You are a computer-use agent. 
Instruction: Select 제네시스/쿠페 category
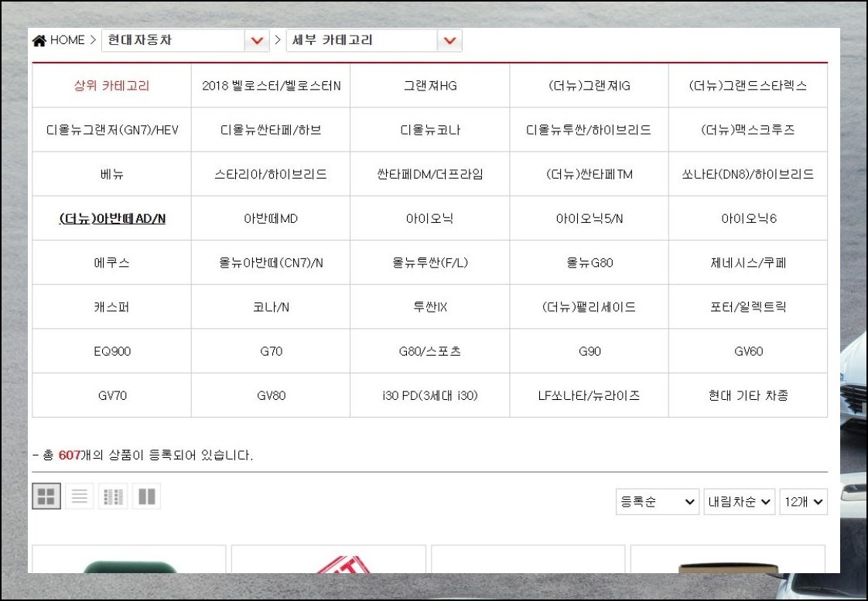[748, 263]
